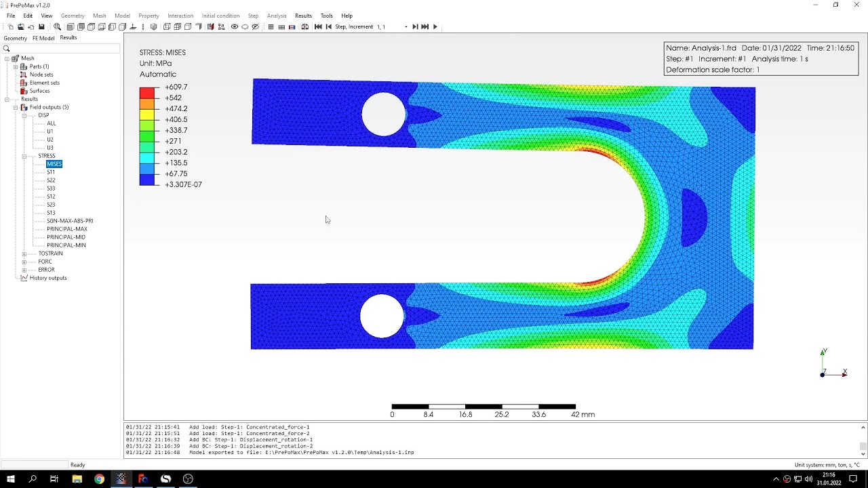Click the Normal view icon with the axis plane
The height and width of the screenshot is (488, 868).
click(133, 27)
